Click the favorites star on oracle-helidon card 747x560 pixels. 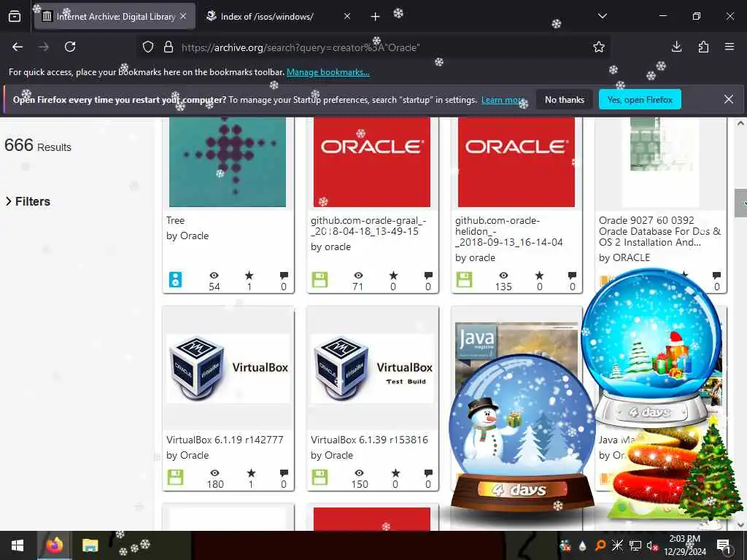539,275
